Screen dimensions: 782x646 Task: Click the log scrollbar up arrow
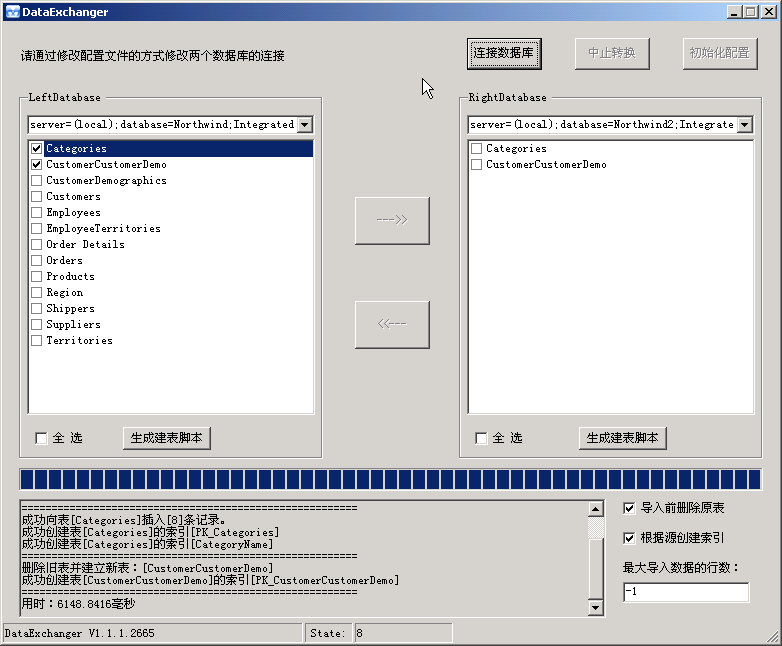596,509
